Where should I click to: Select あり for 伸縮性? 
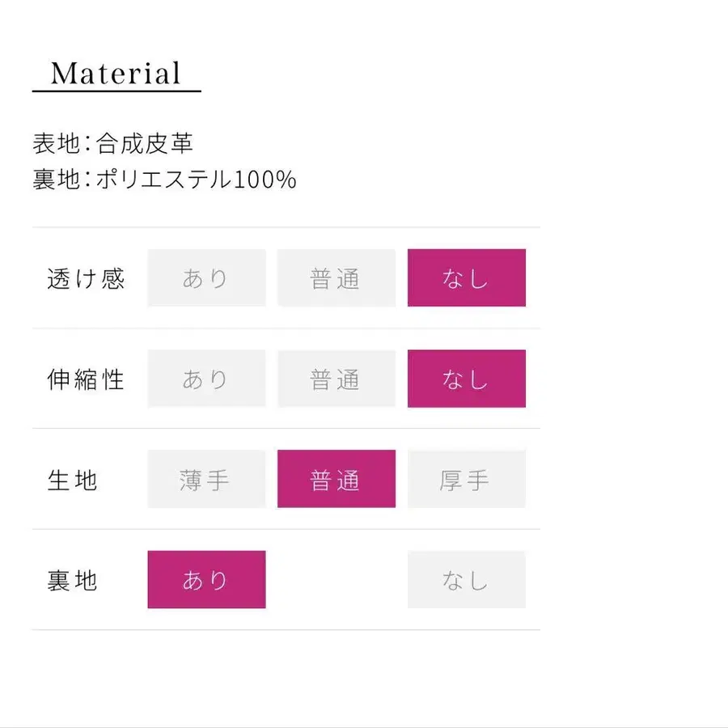(x=206, y=379)
